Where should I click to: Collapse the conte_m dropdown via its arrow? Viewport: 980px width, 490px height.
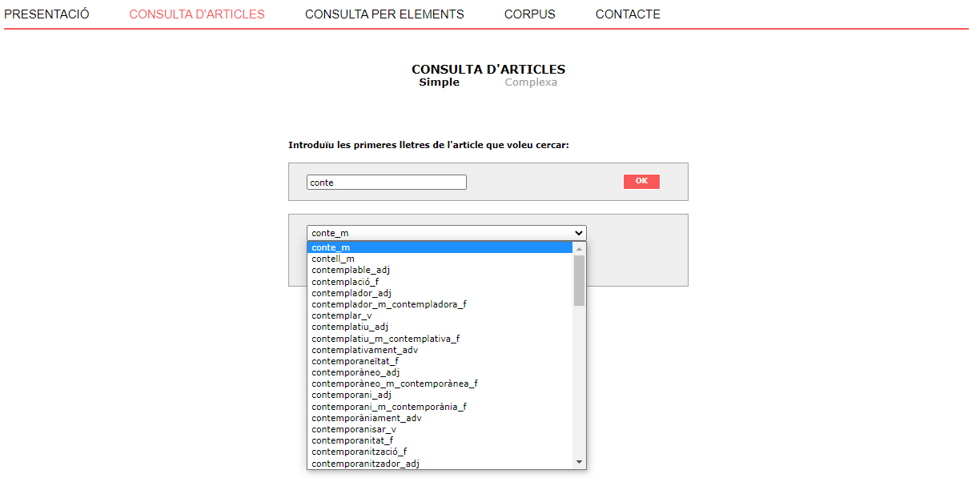tap(579, 233)
